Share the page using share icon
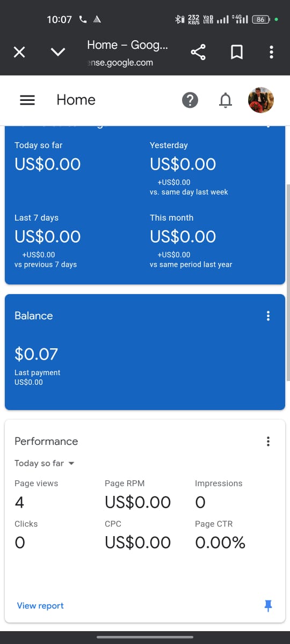The width and height of the screenshot is (290, 644). [198, 52]
